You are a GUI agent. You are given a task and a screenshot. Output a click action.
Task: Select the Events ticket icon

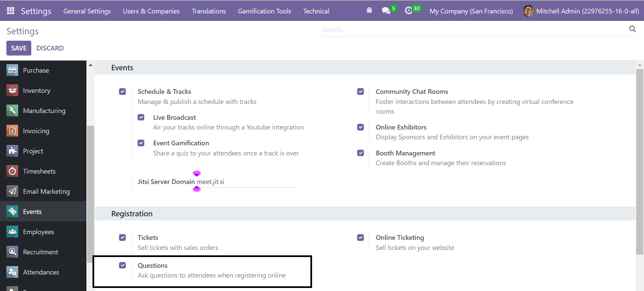click(x=12, y=212)
